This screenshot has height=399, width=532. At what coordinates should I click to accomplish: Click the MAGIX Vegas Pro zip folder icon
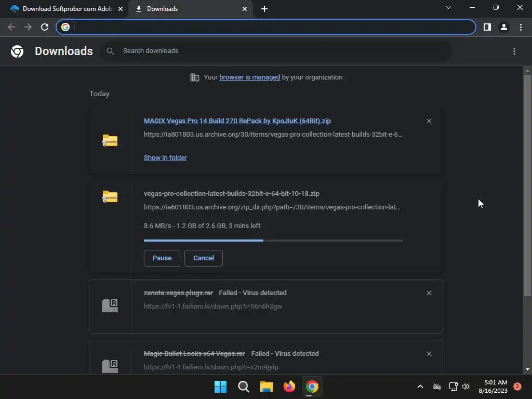click(110, 140)
